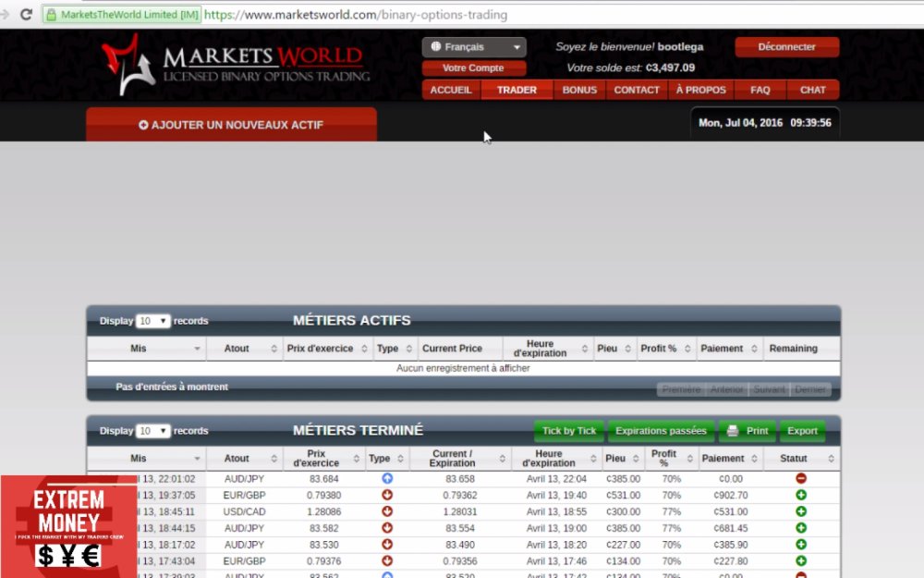Click the Print button label
The image size is (924, 578).
(758, 431)
